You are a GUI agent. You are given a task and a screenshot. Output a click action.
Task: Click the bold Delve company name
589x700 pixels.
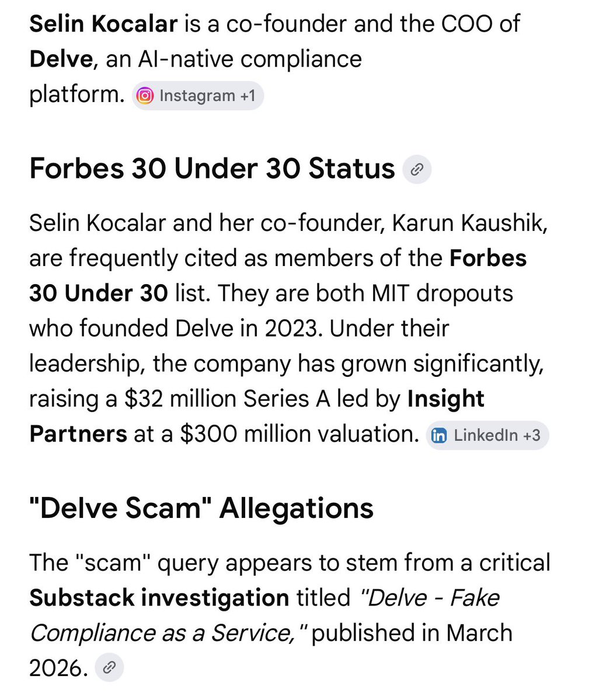[61, 59]
